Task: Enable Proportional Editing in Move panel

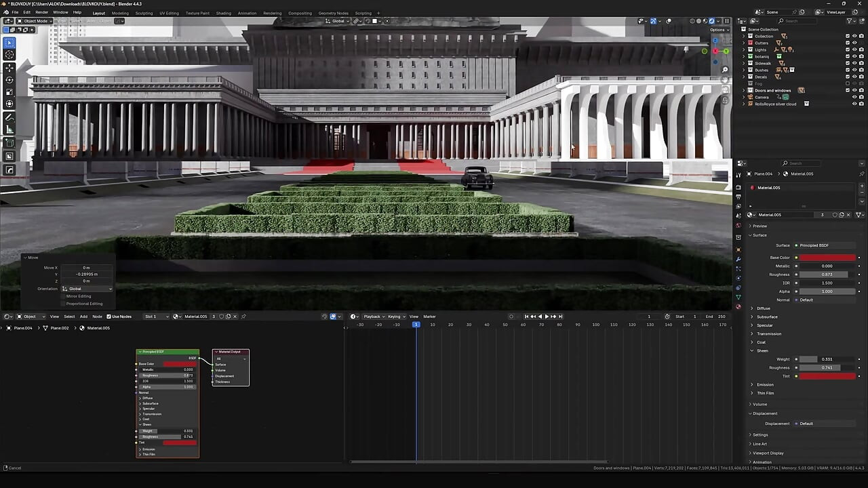Action: point(64,304)
